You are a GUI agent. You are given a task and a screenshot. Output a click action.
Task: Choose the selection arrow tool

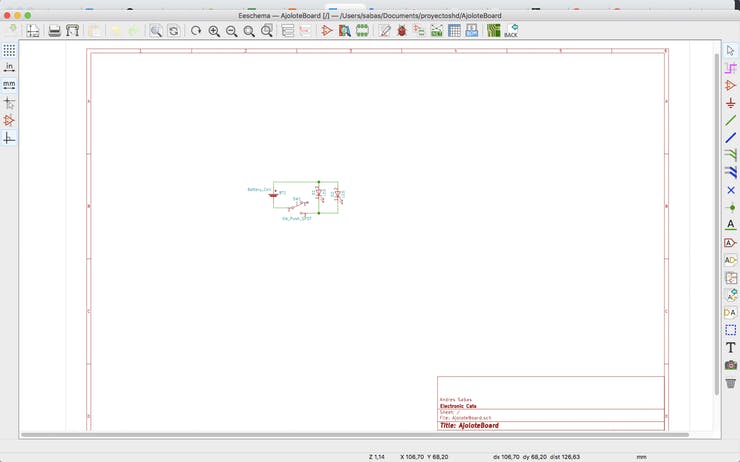tap(731, 50)
